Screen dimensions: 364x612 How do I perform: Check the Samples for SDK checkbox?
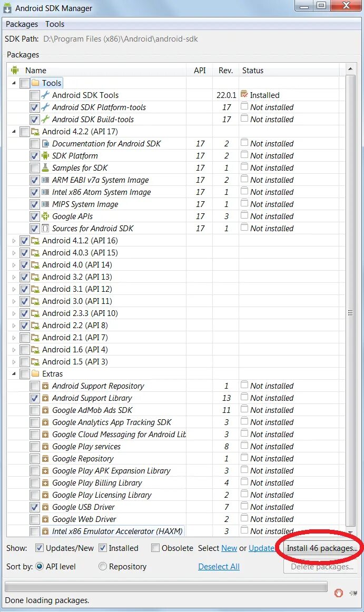click(35, 167)
